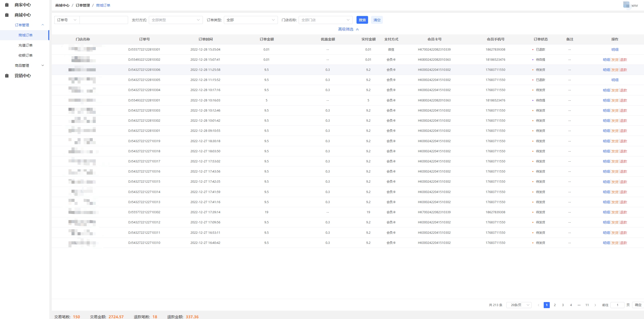This screenshot has height=319, width=644.
Task: Click the xmr username at top right
Action: pyautogui.click(x=634, y=5)
